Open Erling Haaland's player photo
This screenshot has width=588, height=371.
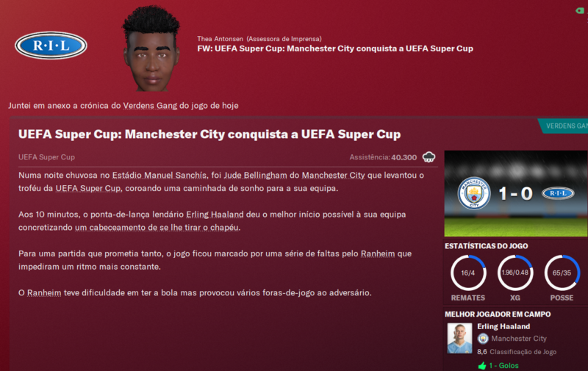click(460, 339)
